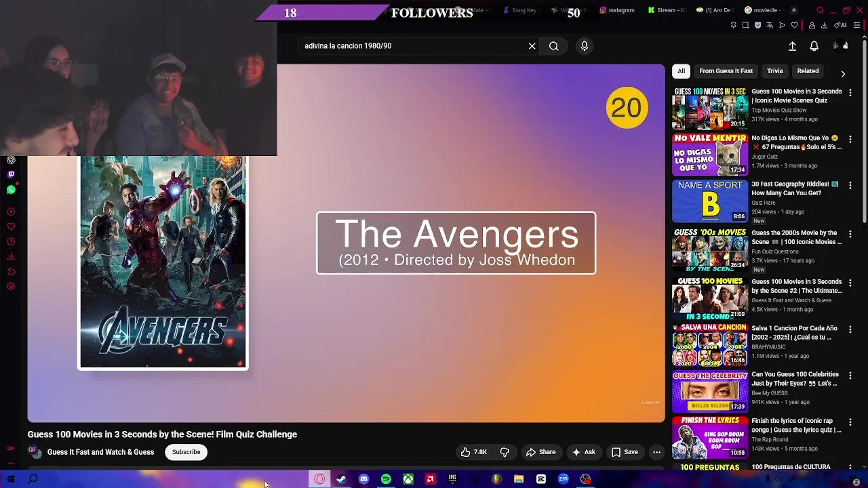
Task: Open ChatGPT in the Opera sidebar
Action: (11, 161)
